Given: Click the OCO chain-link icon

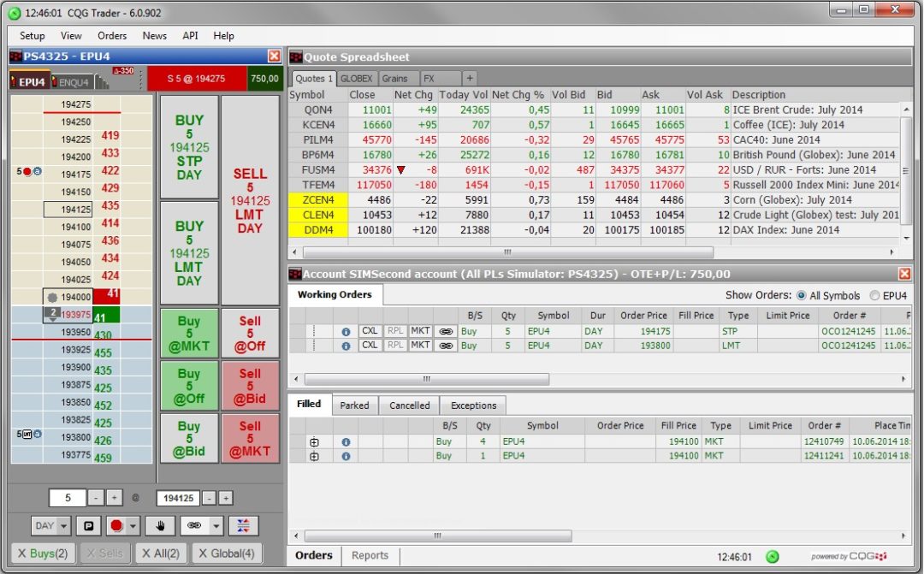Looking at the screenshot, I should pos(195,525).
